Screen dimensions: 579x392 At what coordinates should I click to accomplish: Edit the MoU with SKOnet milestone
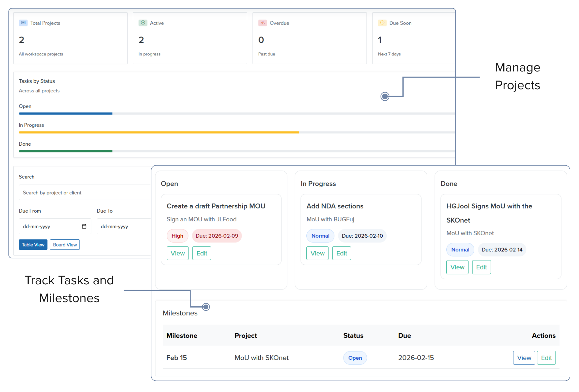[x=546, y=358]
